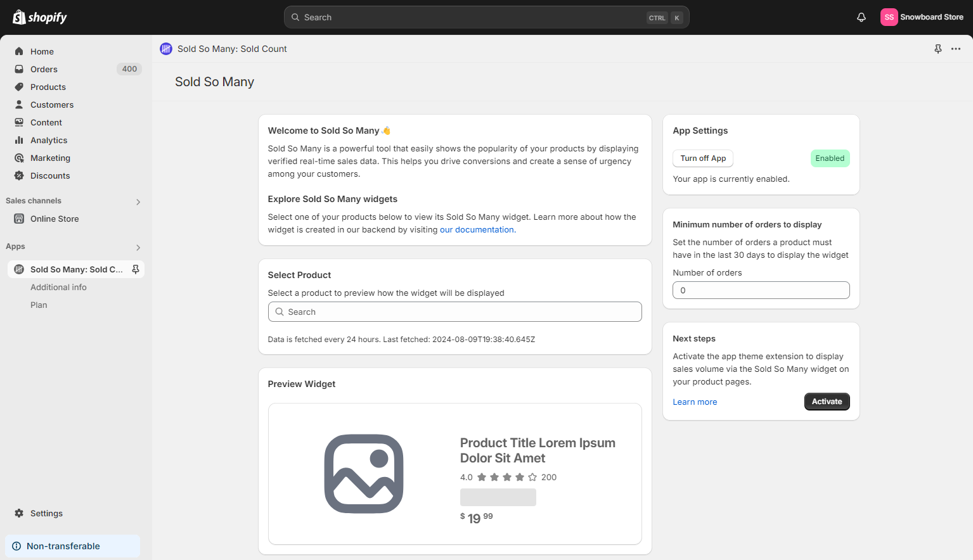This screenshot has height=560, width=973.
Task: Click the product image placeholder icon
Action: click(x=364, y=474)
